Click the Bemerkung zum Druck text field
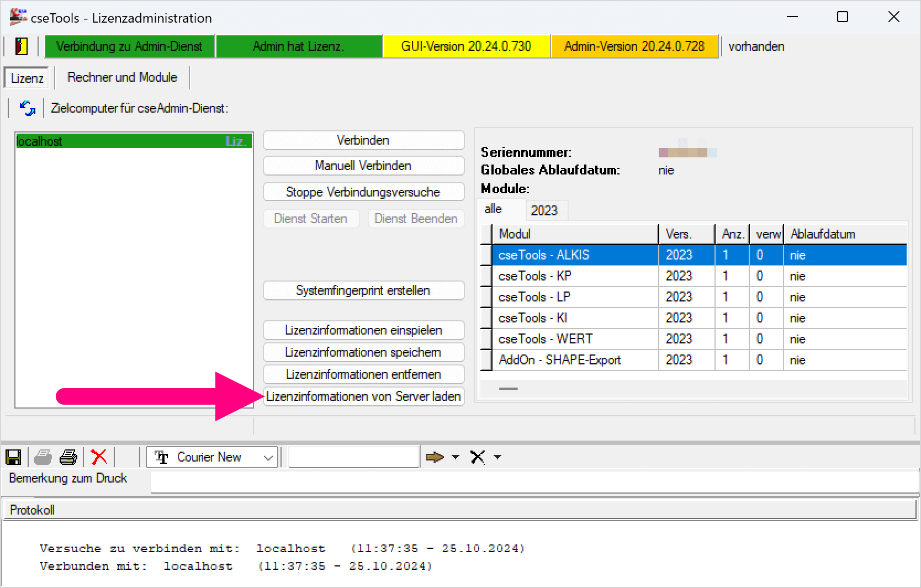The image size is (921, 588). tap(533, 482)
